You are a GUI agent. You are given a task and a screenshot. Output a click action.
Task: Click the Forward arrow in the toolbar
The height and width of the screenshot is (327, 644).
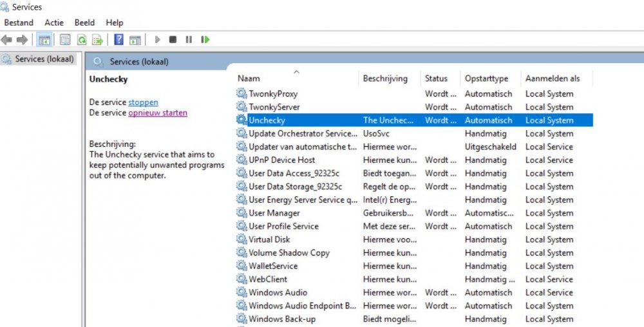pos(22,40)
